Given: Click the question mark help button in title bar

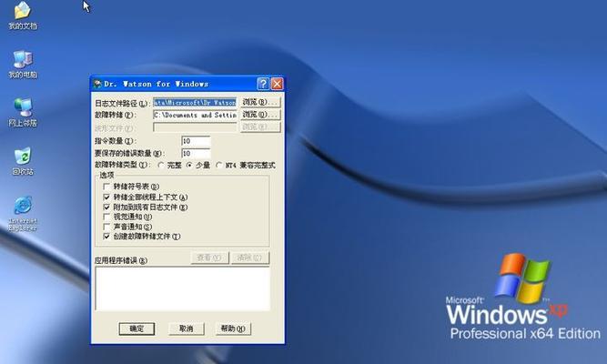Looking at the screenshot, I should (263, 84).
